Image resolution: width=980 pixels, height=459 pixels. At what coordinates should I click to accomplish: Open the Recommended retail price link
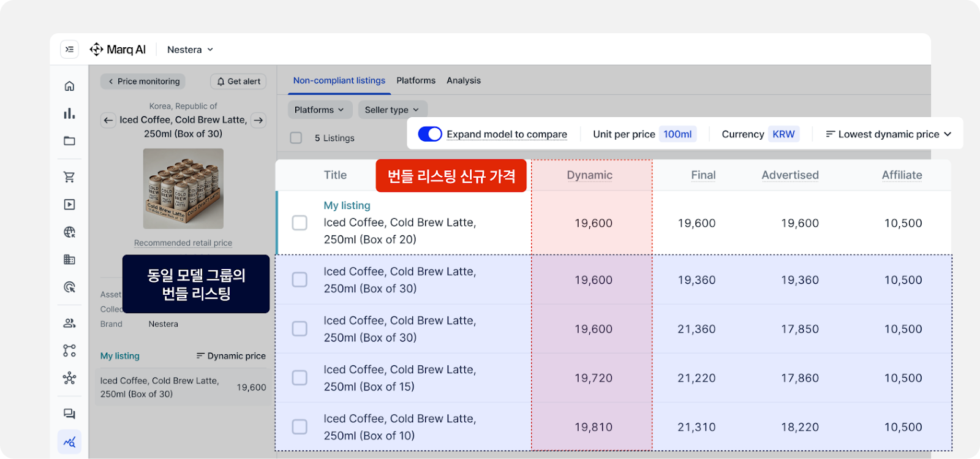(183, 243)
